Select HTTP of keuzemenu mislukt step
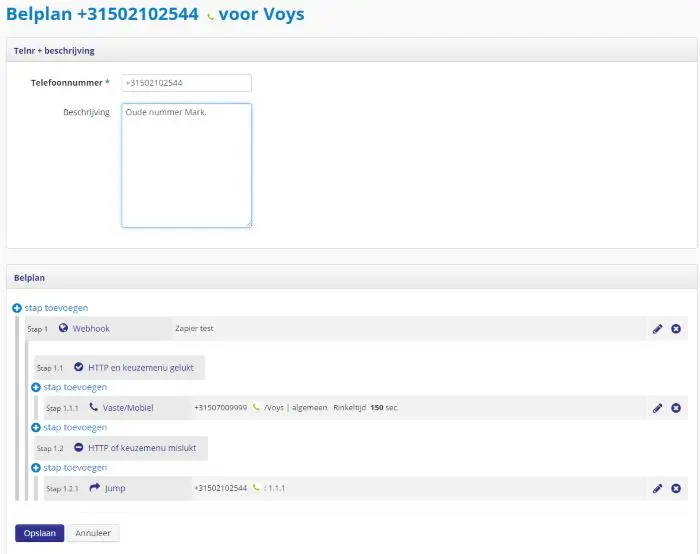The image size is (700, 554). pyautogui.click(x=142, y=448)
